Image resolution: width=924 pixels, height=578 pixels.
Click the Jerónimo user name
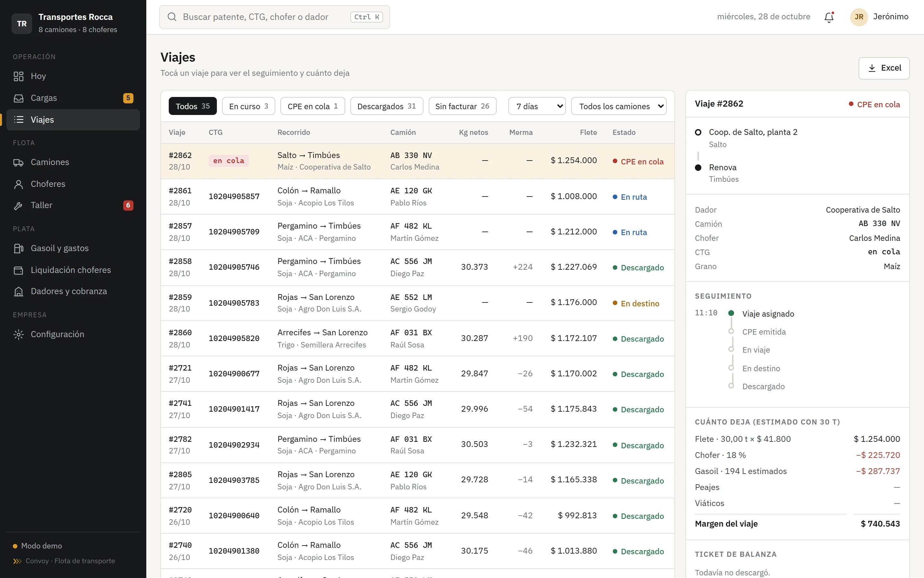pyautogui.click(x=891, y=16)
